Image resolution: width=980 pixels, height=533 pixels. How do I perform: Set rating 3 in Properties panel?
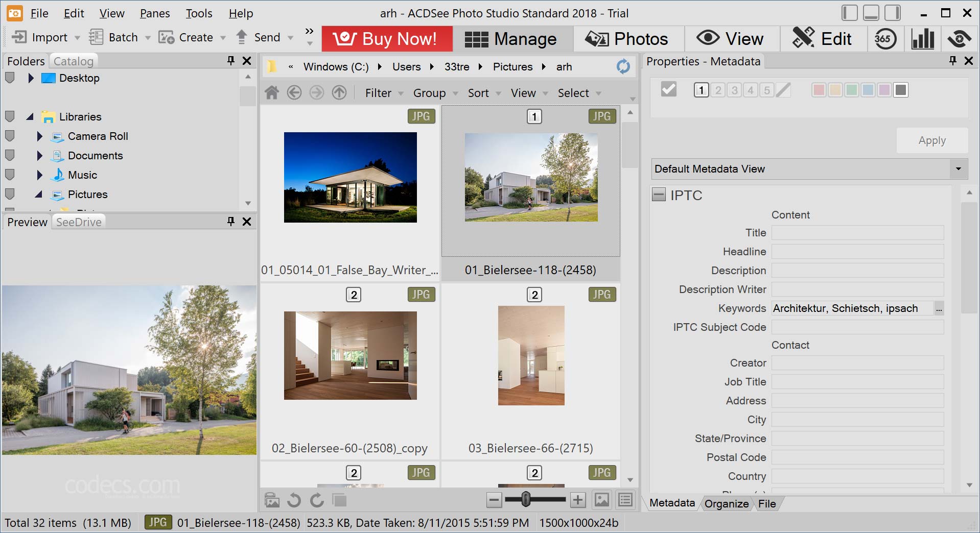(734, 90)
